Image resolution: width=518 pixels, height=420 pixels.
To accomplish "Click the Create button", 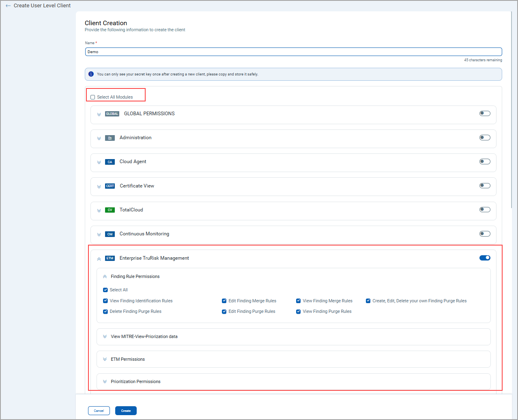I will pyautogui.click(x=125, y=410).
